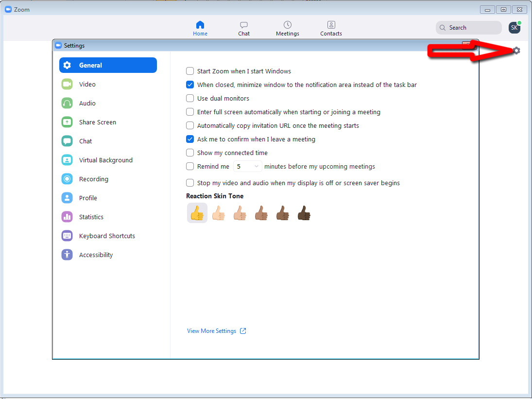Click the Statistics bar chart icon

tap(67, 217)
